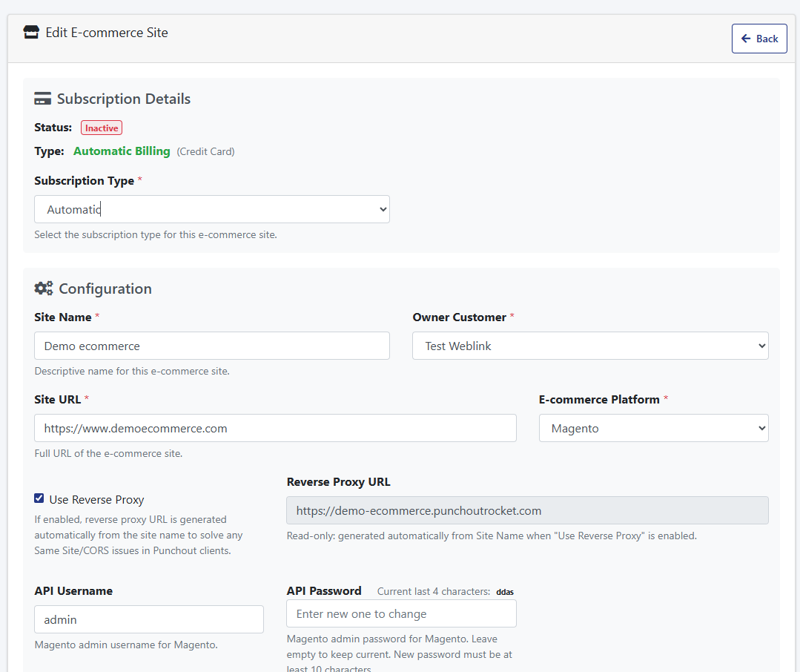Click the Configuration heading
Image resolution: width=800 pixels, height=672 pixels.
105,289
